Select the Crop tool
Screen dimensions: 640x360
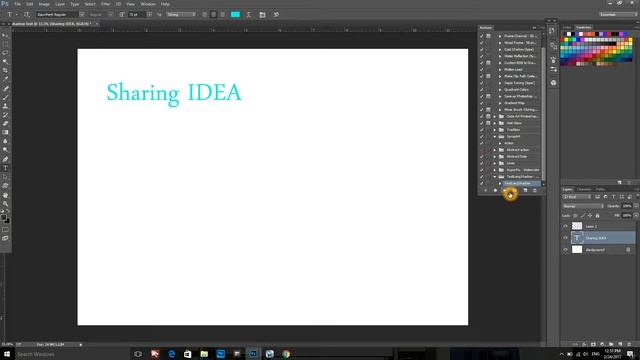pos(5,71)
